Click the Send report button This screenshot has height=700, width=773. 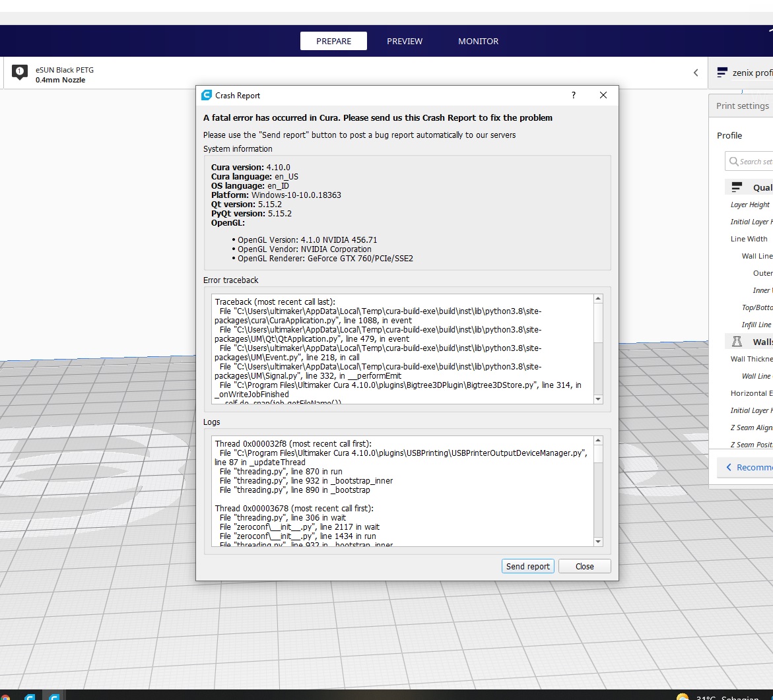(527, 566)
